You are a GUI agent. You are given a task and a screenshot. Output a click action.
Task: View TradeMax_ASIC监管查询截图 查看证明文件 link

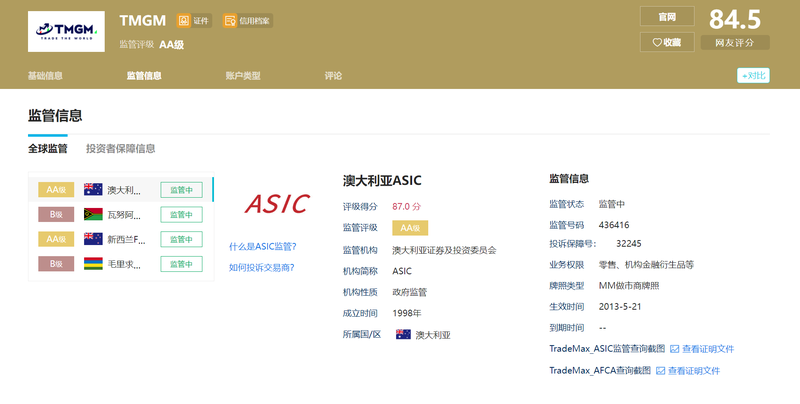point(708,349)
